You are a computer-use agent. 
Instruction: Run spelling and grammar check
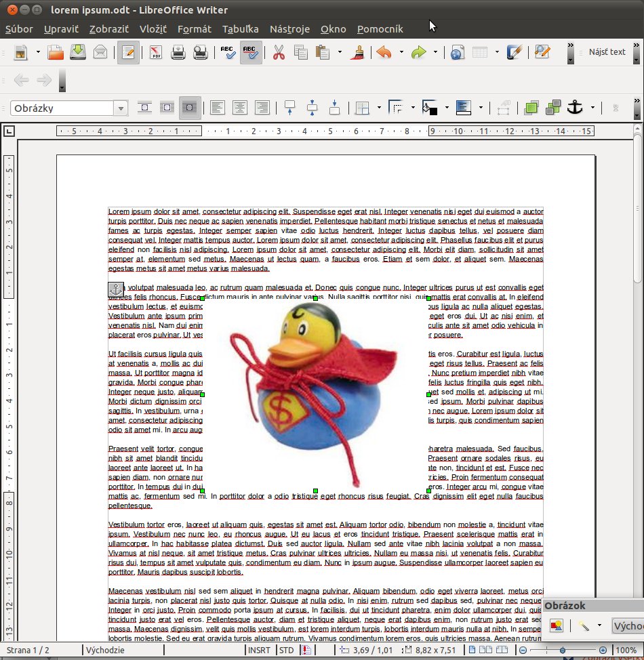click(228, 52)
